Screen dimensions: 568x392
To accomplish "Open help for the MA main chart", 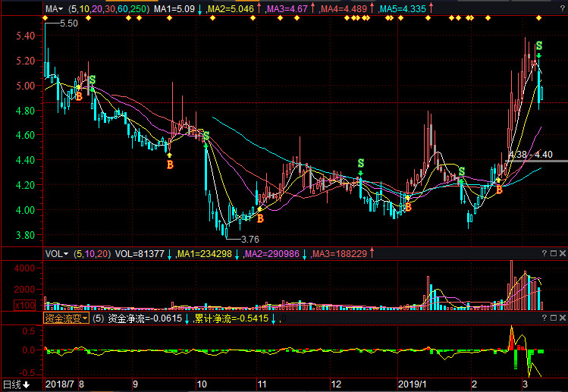I will pos(562,8).
